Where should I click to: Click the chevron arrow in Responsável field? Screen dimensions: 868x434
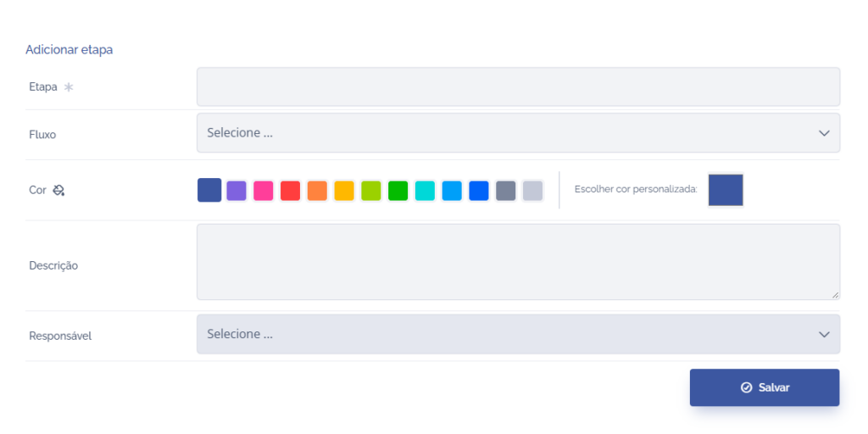[x=824, y=334]
